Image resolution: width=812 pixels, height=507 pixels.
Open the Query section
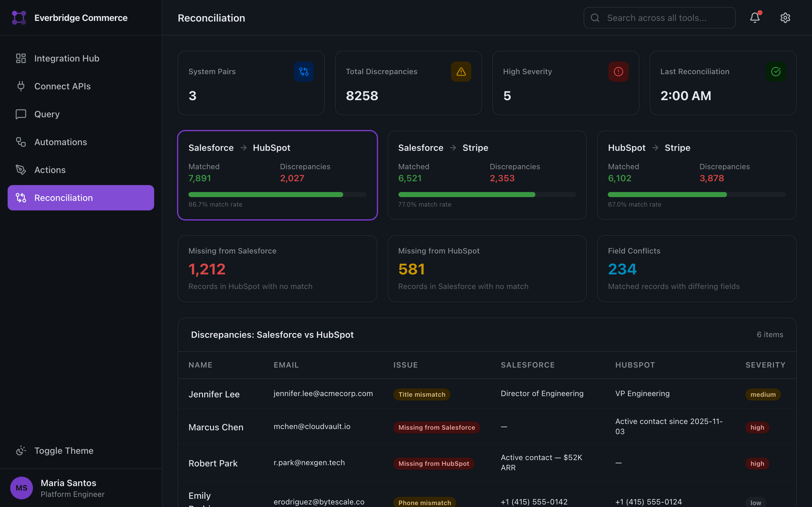(x=47, y=114)
